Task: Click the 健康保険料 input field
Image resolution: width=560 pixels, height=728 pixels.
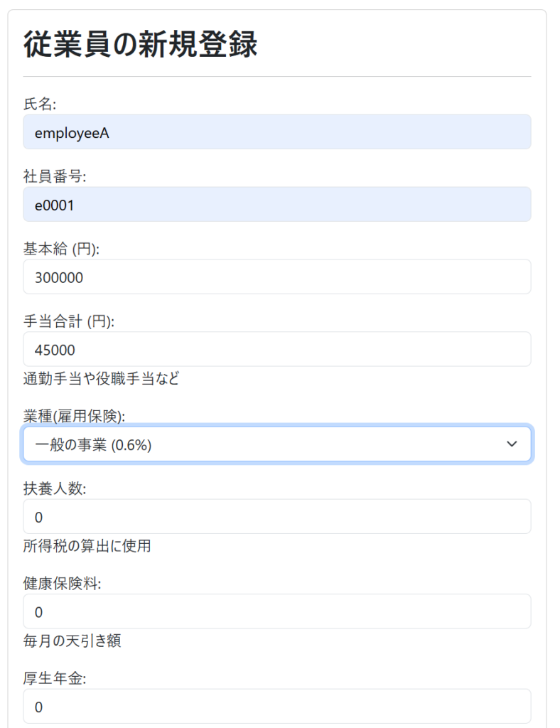Action: tap(276, 611)
